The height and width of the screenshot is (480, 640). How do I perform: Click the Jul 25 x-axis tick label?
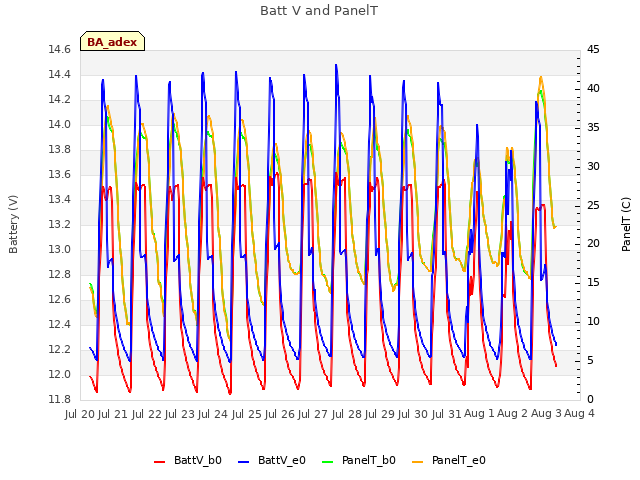tap(247, 414)
